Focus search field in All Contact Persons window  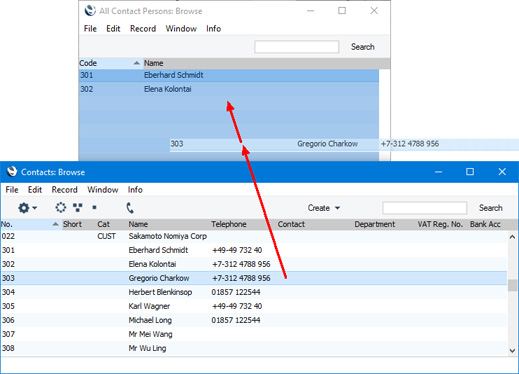(x=296, y=47)
